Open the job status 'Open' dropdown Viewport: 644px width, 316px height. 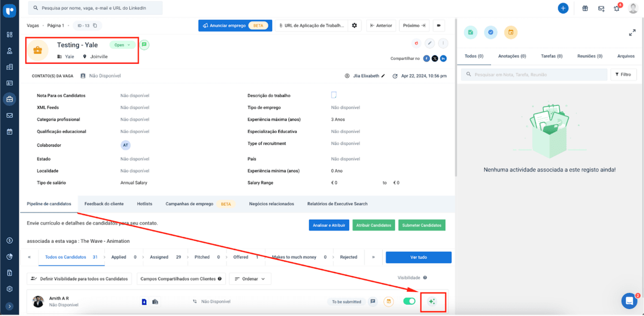(122, 45)
